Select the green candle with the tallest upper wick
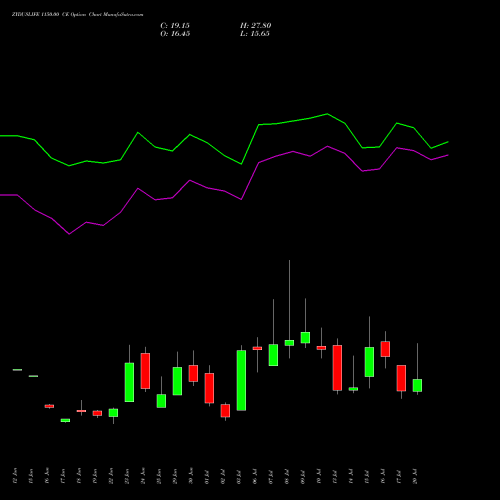 (289, 343)
